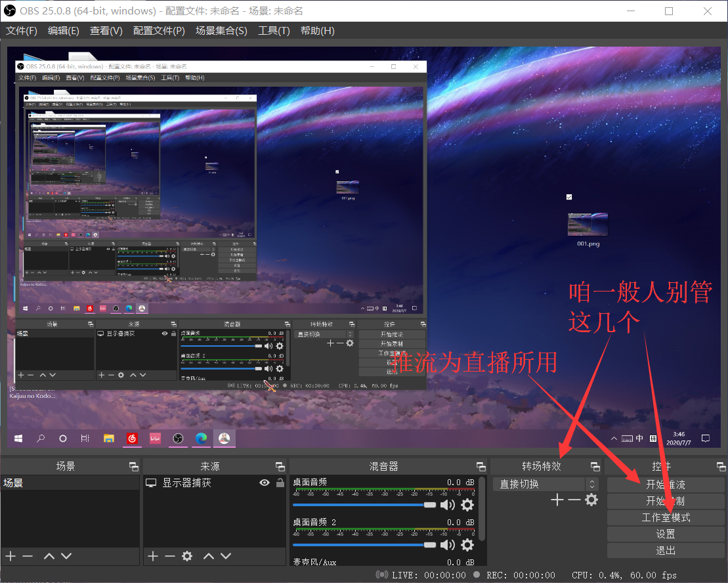The width and height of the screenshot is (728, 583).
Task: Minimize the OBS window
Action: [631, 11]
